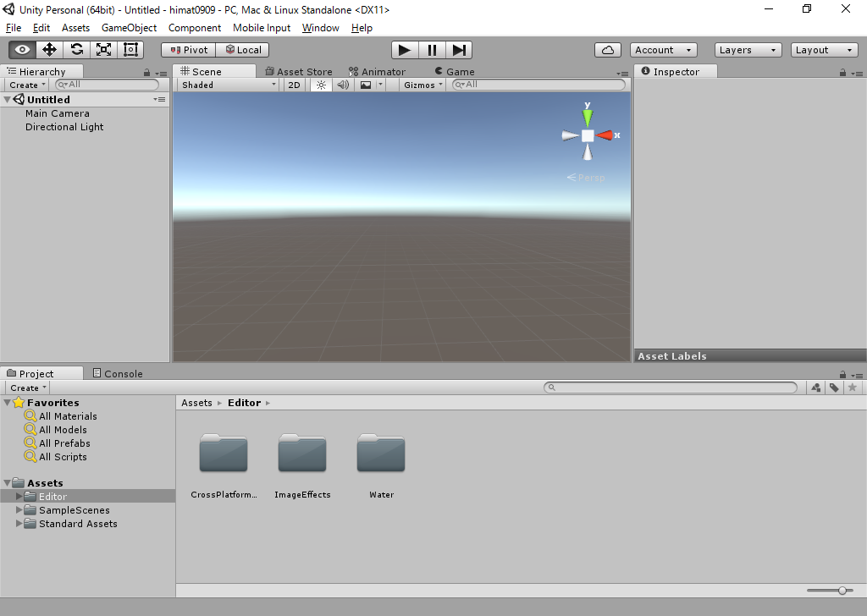
Task: Lock the Hierarchy panel
Action: [x=146, y=73]
